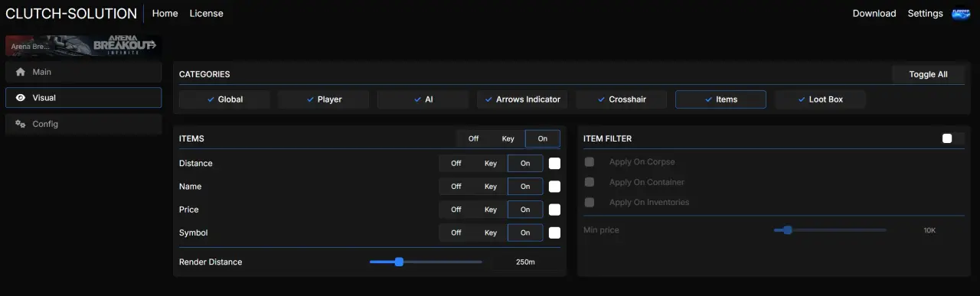This screenshot has height=296, width=980.
Task: Toggle the Items category
Action: coord(720,99)
